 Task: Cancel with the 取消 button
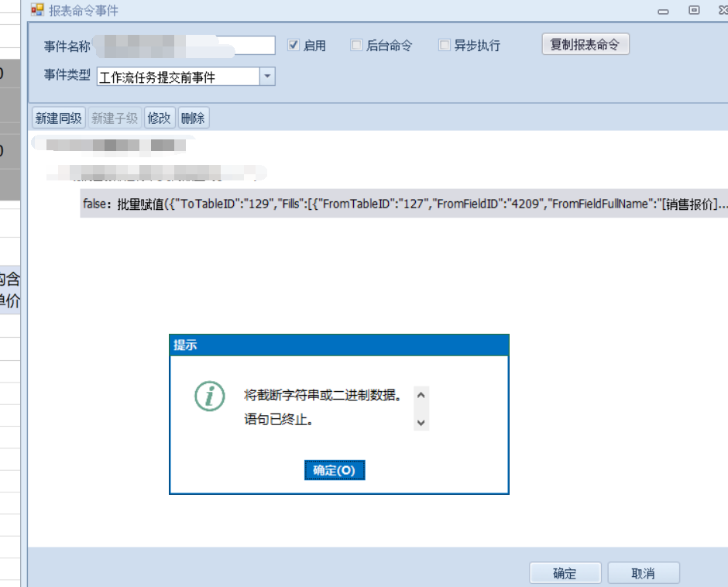(x=643, y=573)
